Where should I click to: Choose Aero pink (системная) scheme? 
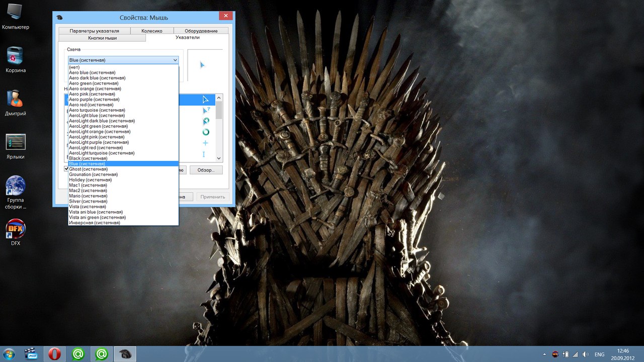[123, 94]
